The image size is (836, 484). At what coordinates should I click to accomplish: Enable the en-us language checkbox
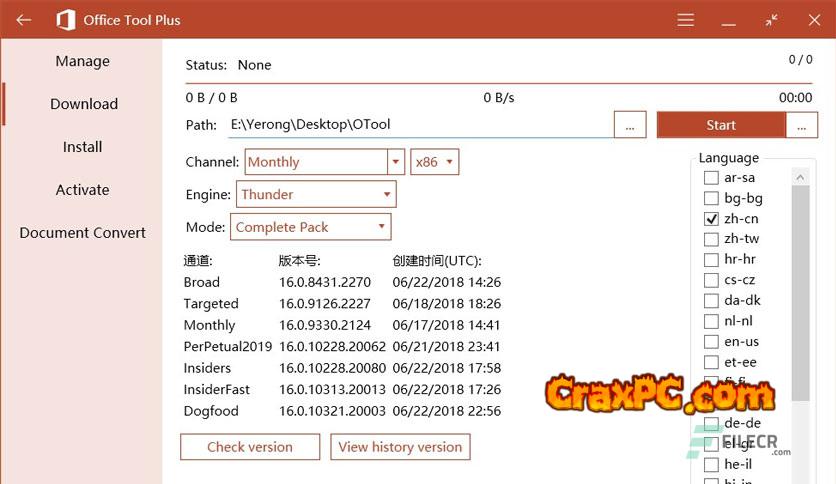(x=711, y=342)
